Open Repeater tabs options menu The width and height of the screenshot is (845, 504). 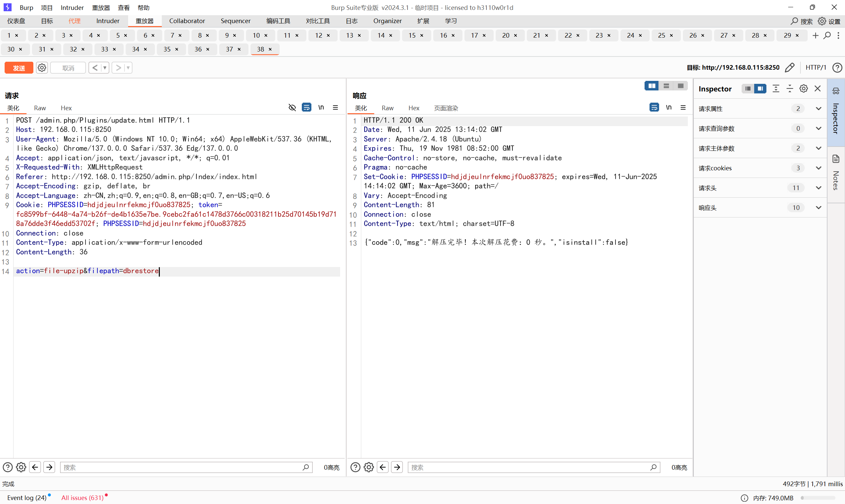[838, 35]
